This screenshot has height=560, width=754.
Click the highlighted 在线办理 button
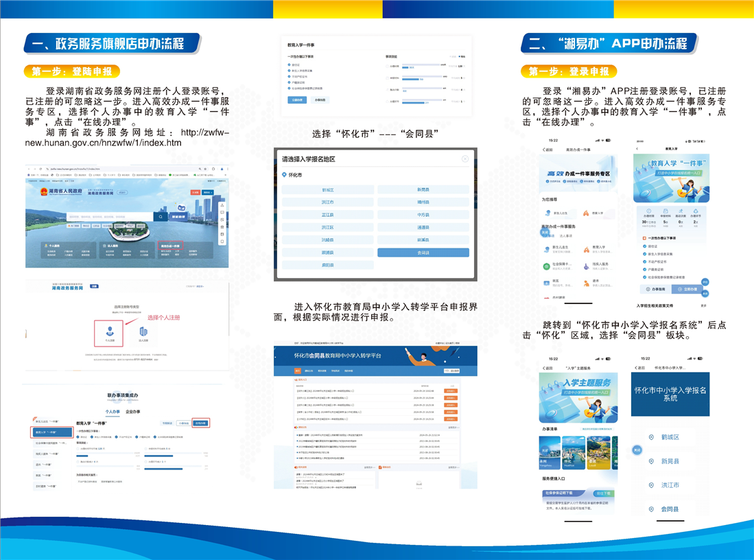click(x=200, y=423)
